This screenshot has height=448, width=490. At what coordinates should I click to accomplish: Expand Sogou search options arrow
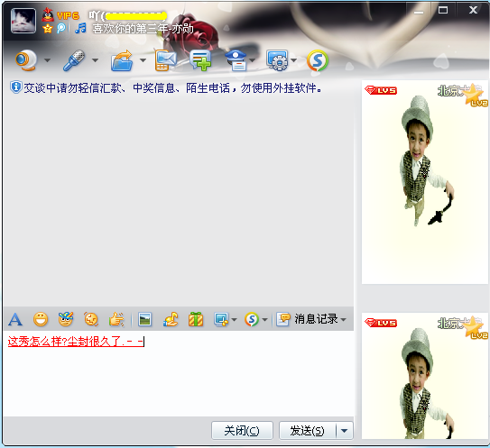[264, 320]
